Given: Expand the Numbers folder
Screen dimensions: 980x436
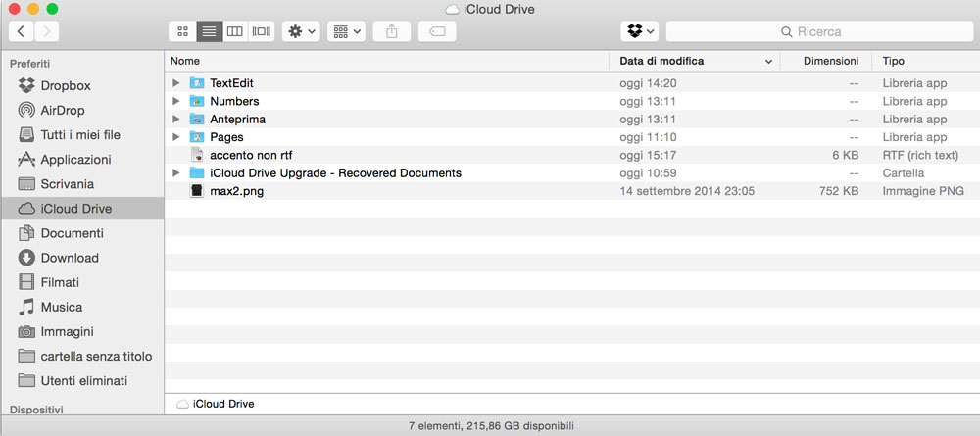Looking at the screenshot, I should coord(176,101).
